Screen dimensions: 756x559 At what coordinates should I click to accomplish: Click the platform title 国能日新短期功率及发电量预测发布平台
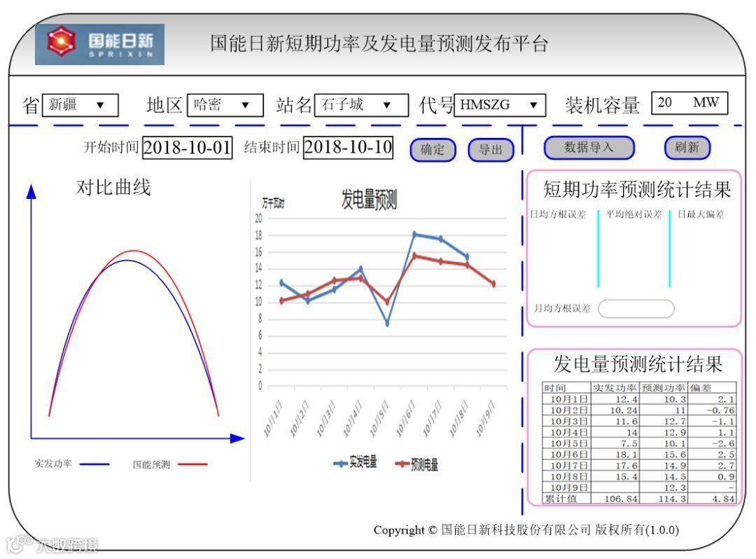click(379, 43)
